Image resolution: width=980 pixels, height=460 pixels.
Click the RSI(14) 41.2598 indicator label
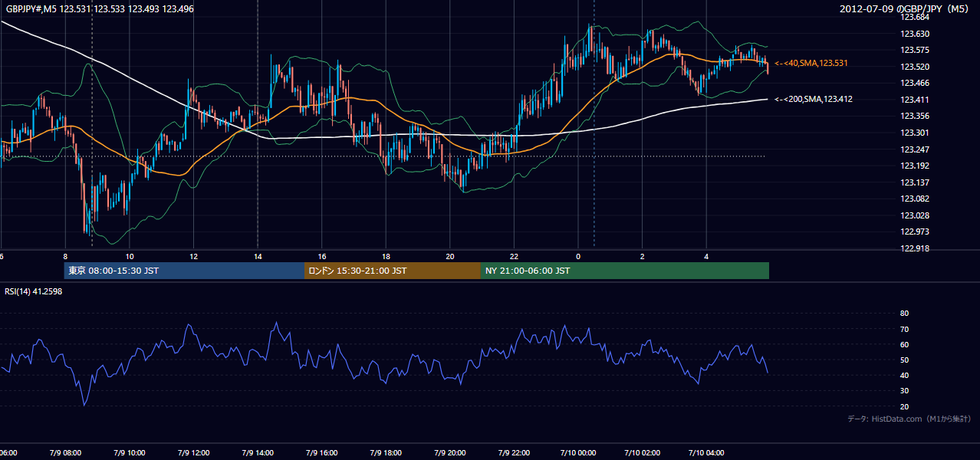34,291
